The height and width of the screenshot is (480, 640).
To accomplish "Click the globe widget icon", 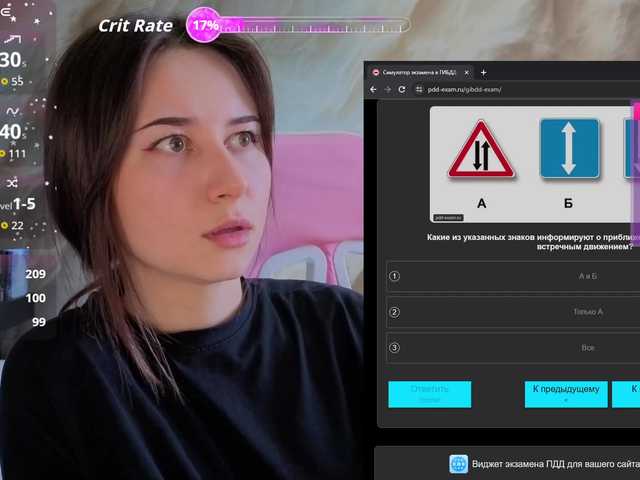I will [x=458, y=464].
